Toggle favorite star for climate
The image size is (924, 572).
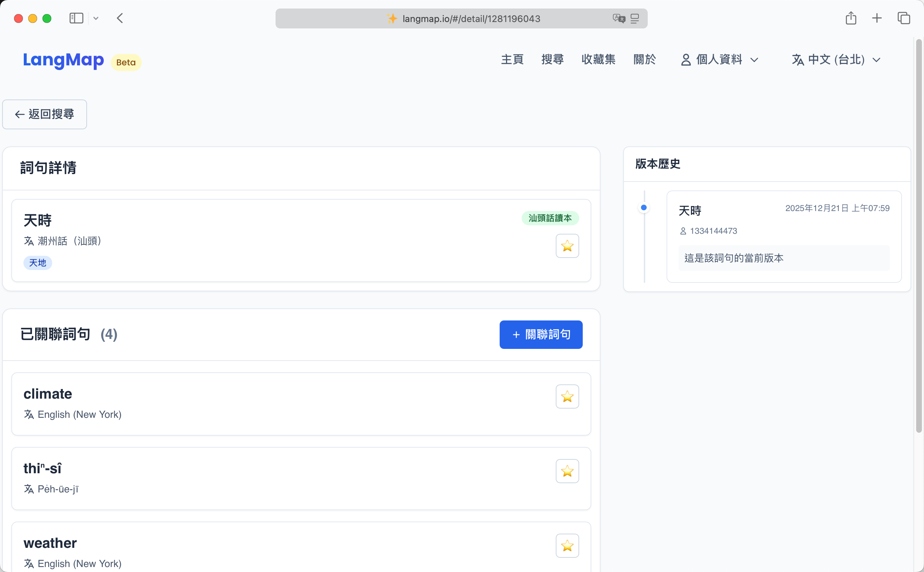[567, 396]
